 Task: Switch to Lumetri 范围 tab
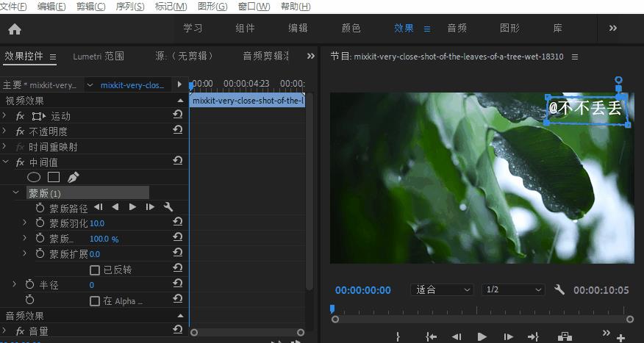(99, 57)
